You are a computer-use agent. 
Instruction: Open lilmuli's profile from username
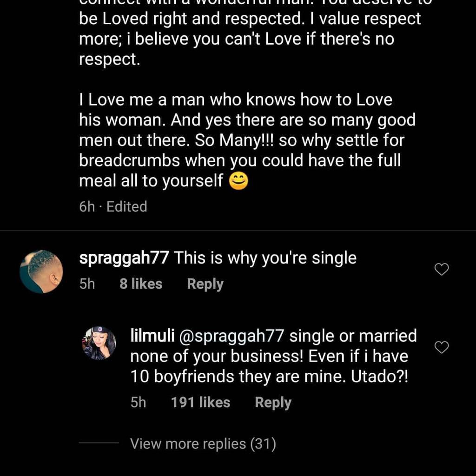[152, 335]
